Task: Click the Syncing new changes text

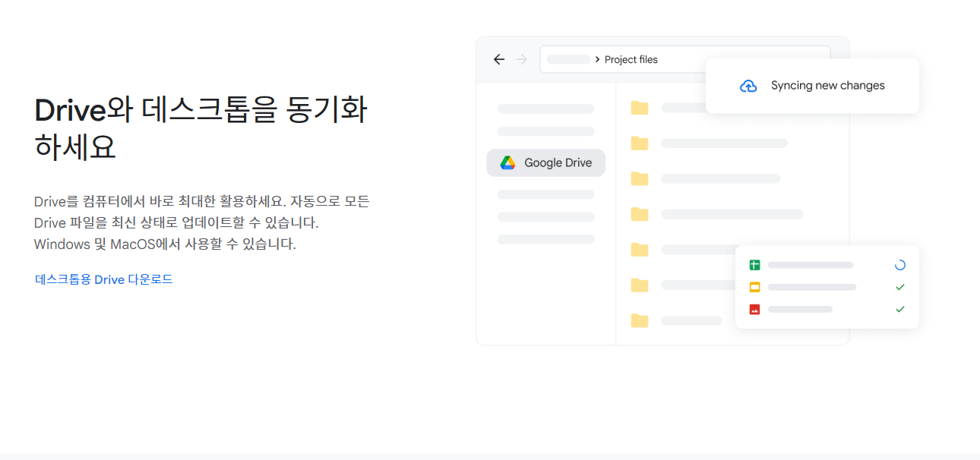Action: coord(828,86)
